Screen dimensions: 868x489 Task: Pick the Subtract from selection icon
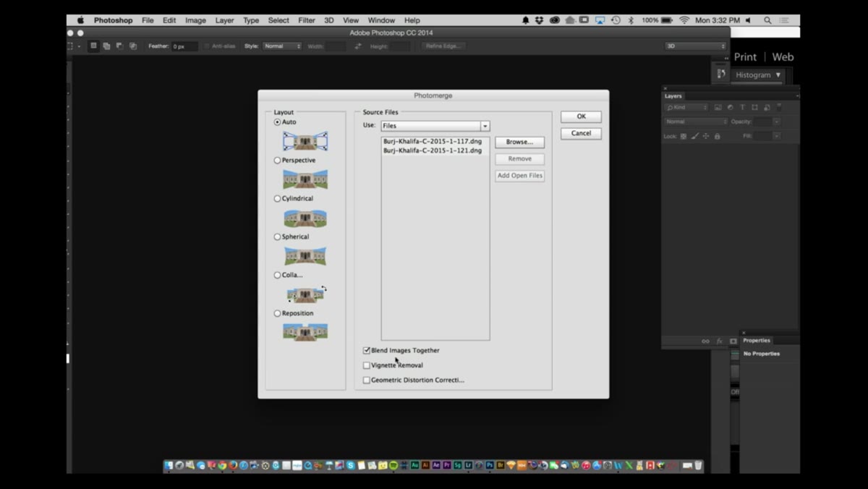[119, 46]
